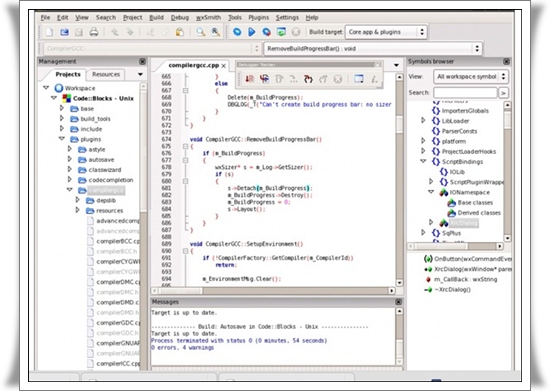Open the RemoveBuildProgressBar function dropdown
Screen dimensions: 550x391
[373, 48]
